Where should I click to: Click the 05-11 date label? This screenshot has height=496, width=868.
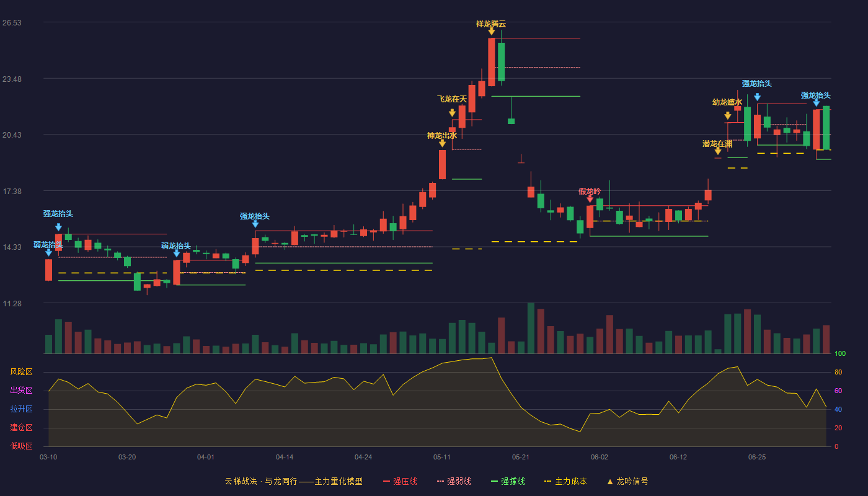pyautogui.click(x=442, y=457)
